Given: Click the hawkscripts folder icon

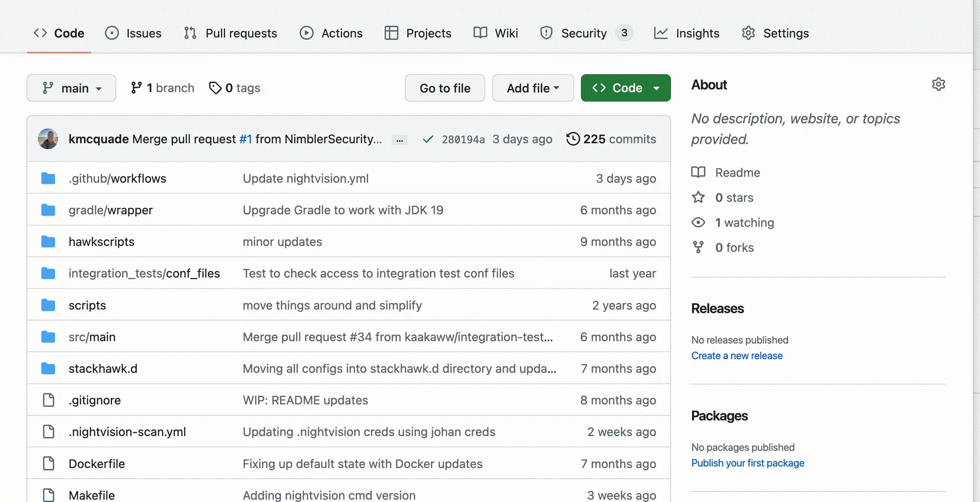Looking at the screenshot, I should coord(48,242).
